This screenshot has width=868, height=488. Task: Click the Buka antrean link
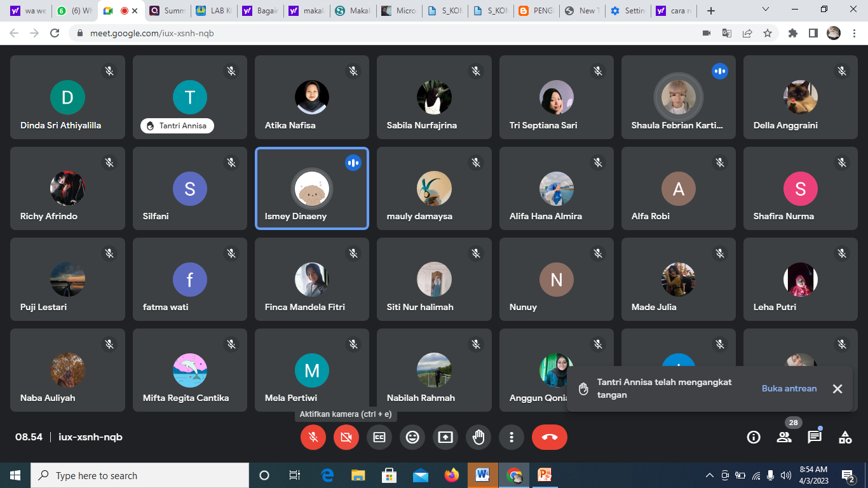[x=789, y=388]
